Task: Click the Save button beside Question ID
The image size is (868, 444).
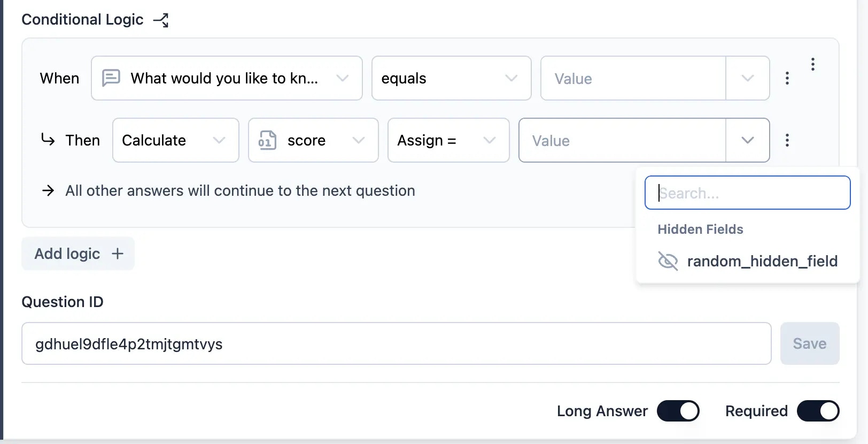Action: [809, 343]
